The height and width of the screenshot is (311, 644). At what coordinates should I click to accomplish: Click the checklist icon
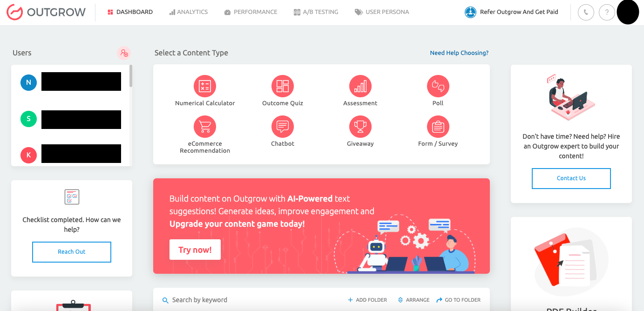pyautogui.click(x=72, y=197)
